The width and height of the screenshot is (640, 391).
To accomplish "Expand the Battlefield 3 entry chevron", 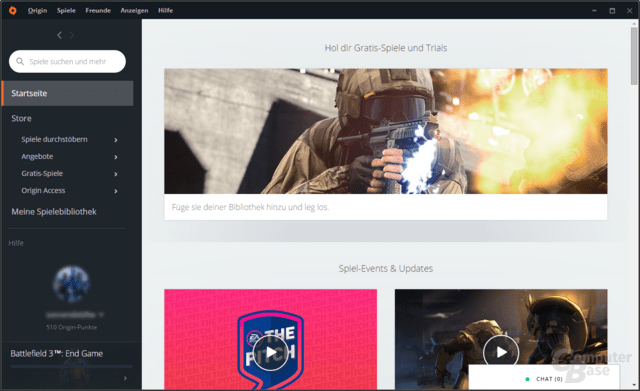I will coord(125,378).
